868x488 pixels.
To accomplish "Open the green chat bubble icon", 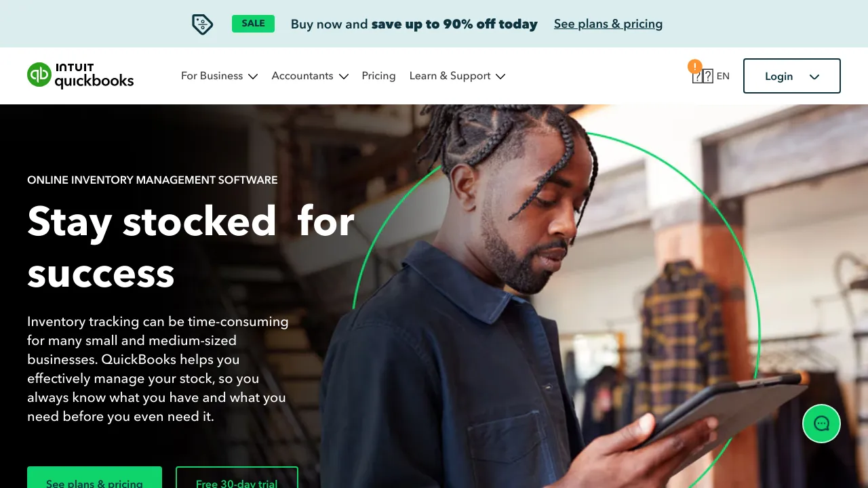I will tap(821, 424).
